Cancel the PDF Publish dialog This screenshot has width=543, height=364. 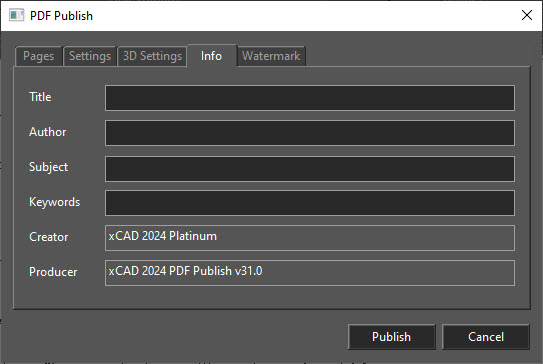coord(486,337)
